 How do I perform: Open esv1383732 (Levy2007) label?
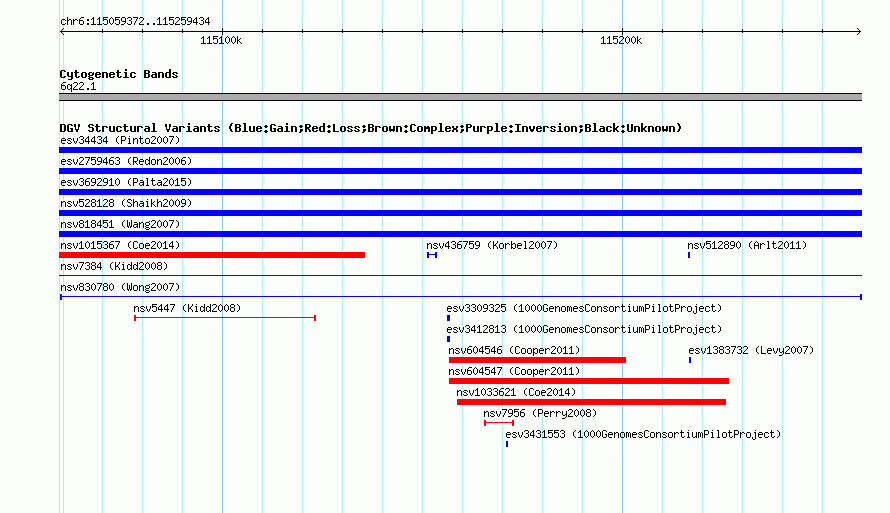coord(751,350)
